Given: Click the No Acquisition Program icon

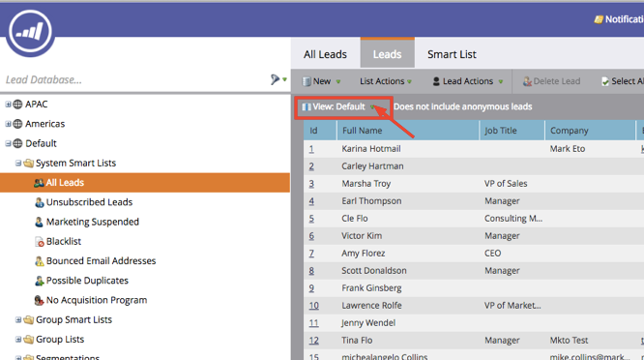Looking at the screenshot, I should 39,300.
